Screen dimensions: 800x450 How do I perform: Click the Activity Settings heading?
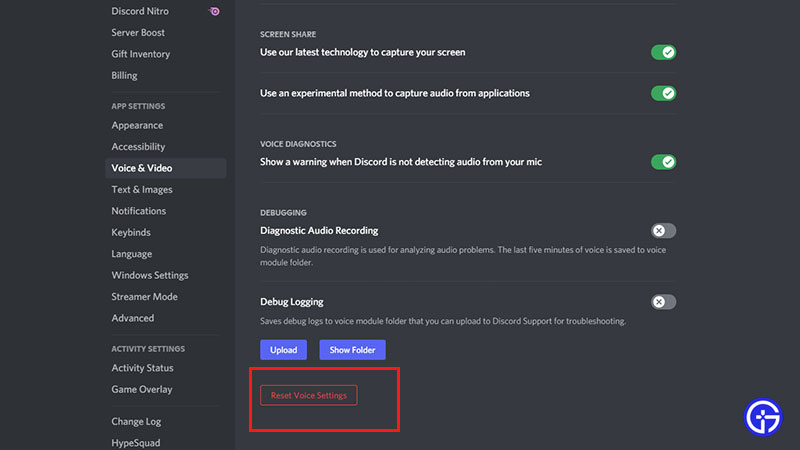(148, 349)
